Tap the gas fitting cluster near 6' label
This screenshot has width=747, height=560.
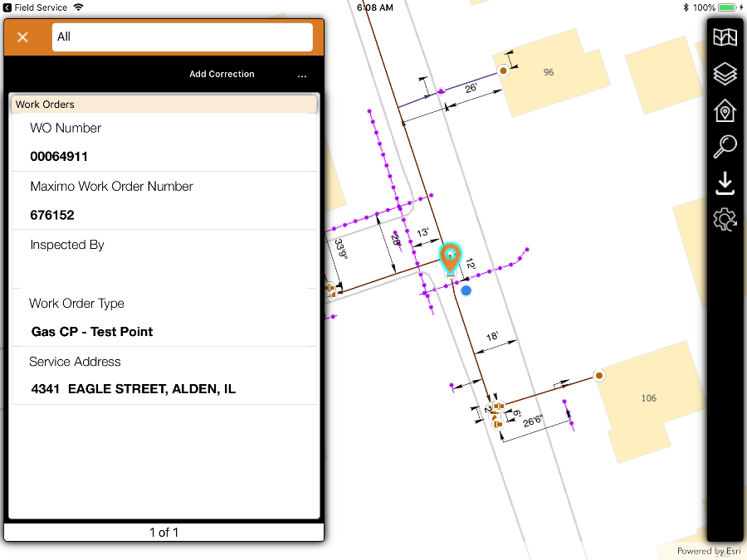[x=496, y=415]
